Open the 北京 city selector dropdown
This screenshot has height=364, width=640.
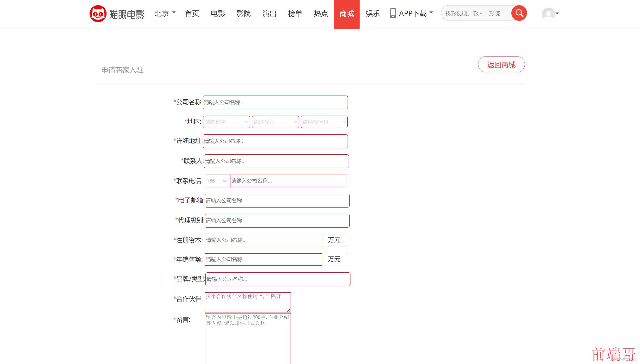click(165, 13)
